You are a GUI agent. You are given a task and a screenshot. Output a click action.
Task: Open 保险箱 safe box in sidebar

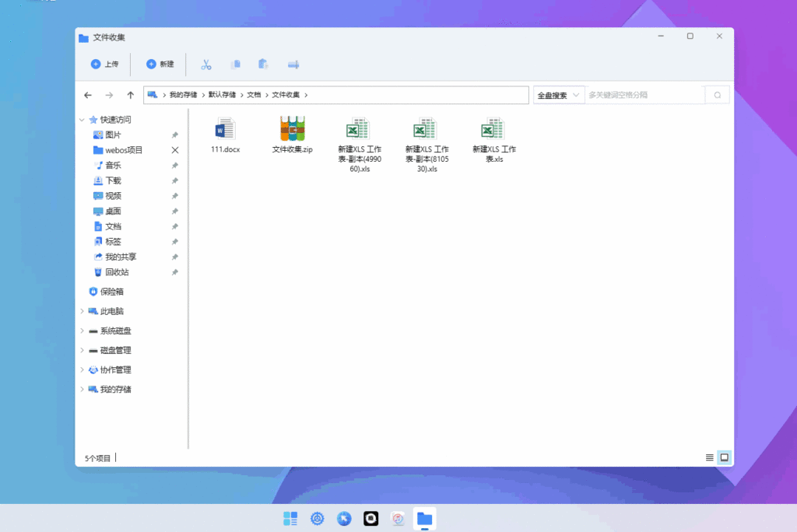[x=112, y=292]
